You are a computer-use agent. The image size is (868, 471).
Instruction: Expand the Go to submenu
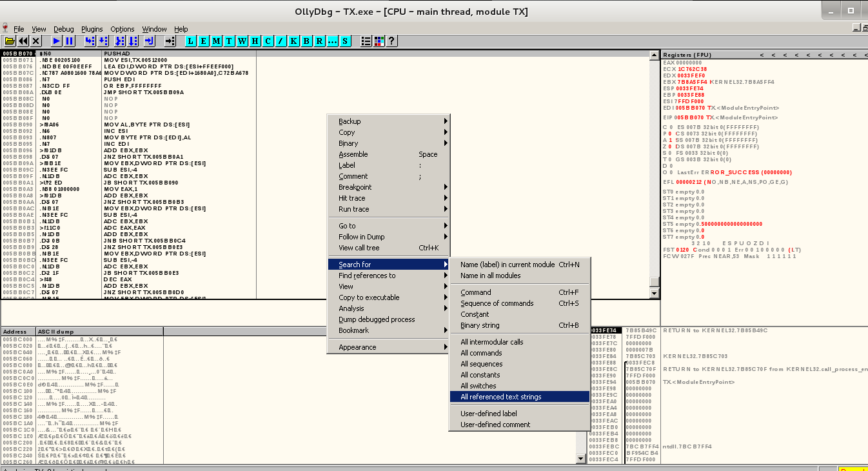point(388,226)
